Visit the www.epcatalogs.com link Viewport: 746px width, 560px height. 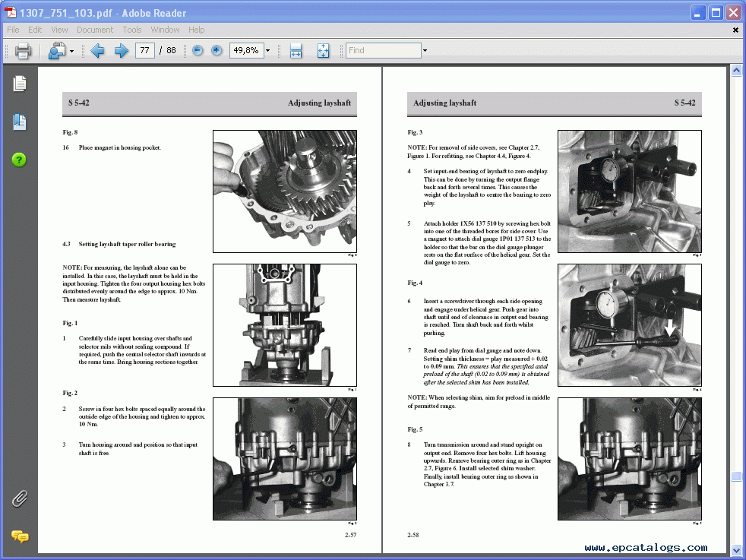click(644, 546)
